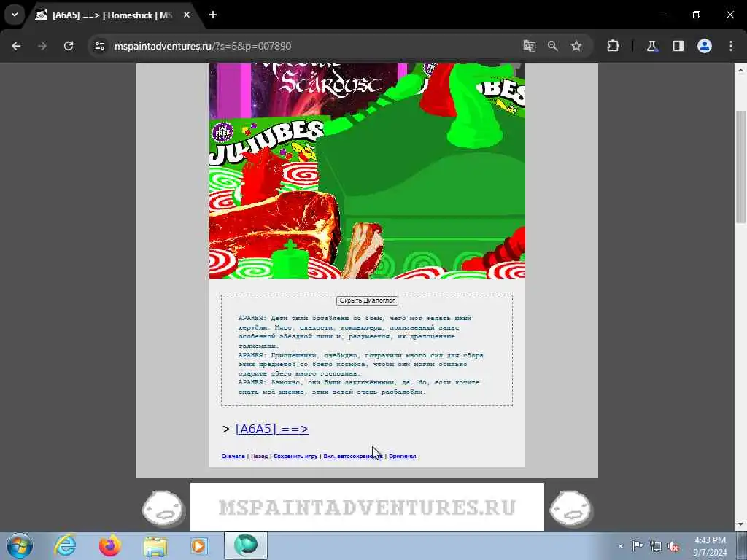Open the zoom magnifier control

[x=553, y=46]
